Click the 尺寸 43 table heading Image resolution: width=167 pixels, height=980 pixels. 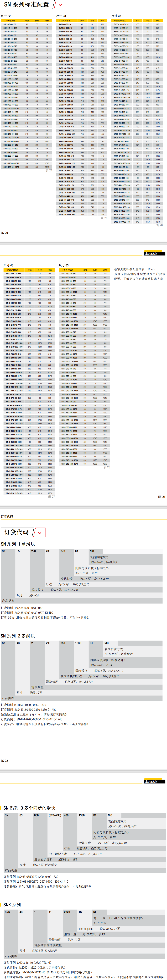click(x=8, y=266)
